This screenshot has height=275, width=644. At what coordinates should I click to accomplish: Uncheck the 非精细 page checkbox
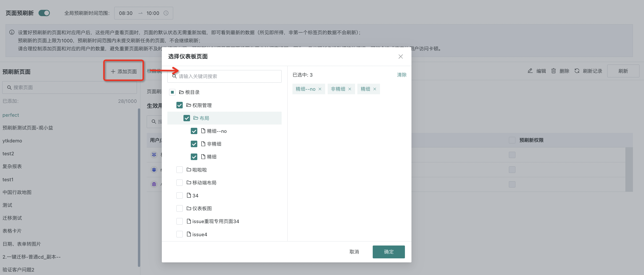(x=194, y=144)
